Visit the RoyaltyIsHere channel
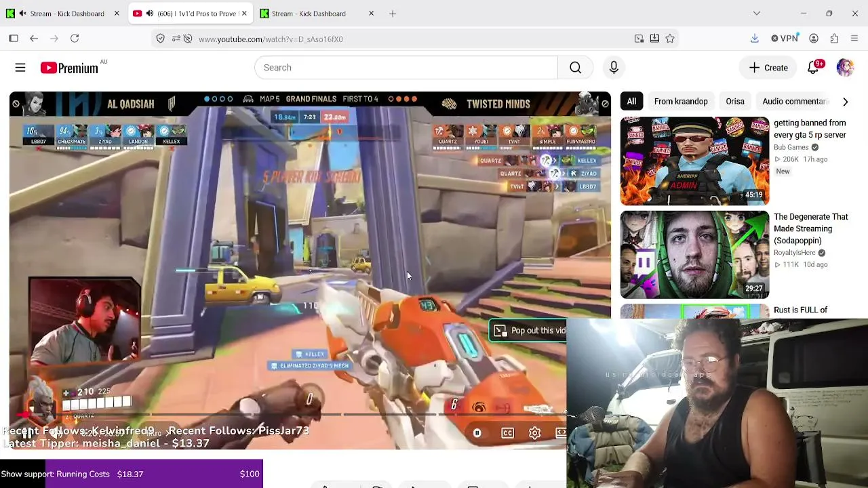Image resolution: width=868 pixels, height=488 pixels. (795, 253)
